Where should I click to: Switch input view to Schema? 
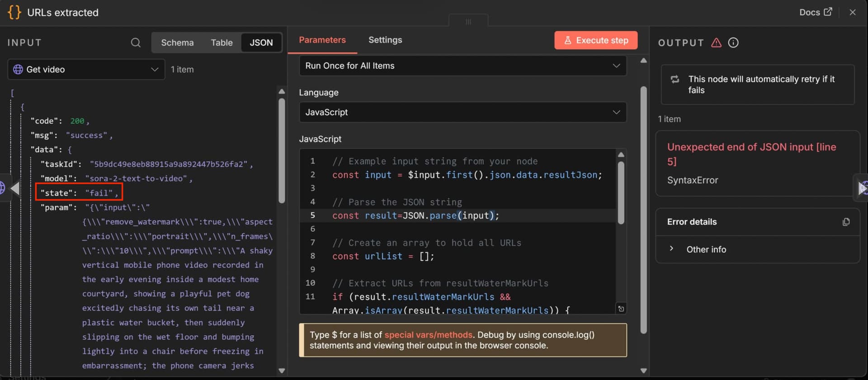pyautogui.click(x=177, y=42)
